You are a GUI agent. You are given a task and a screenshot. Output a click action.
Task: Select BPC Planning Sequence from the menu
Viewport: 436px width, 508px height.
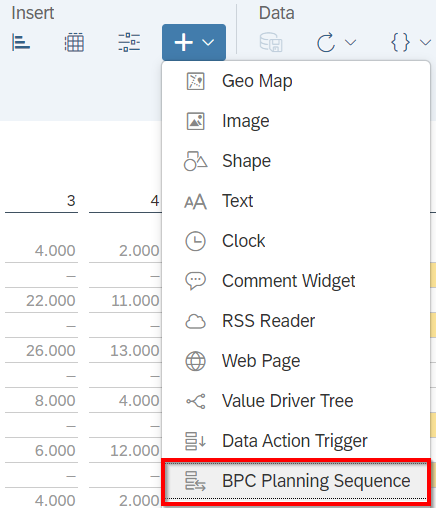tap(296, 481)
